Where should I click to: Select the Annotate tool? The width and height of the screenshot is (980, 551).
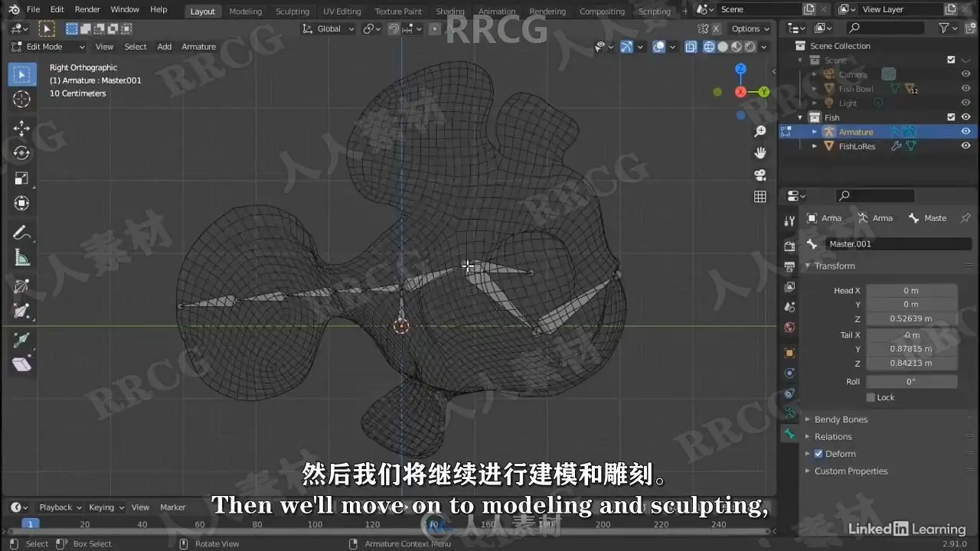coord(21,233)
